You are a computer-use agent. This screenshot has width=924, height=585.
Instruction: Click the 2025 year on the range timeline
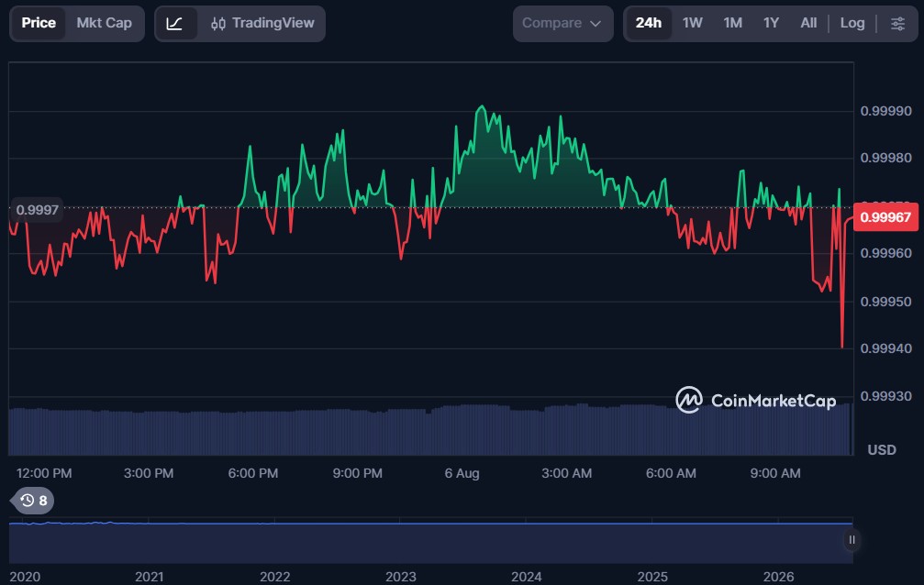(x=652, y=577)
